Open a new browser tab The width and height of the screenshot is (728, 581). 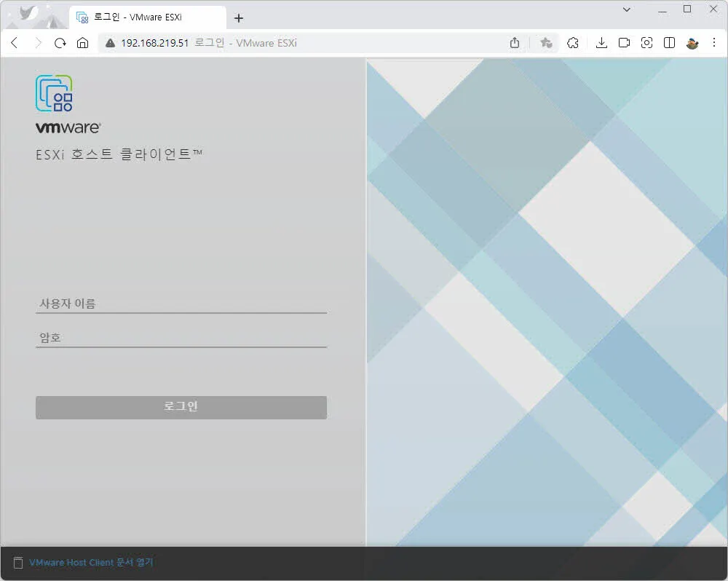click(x=239, y=18)
